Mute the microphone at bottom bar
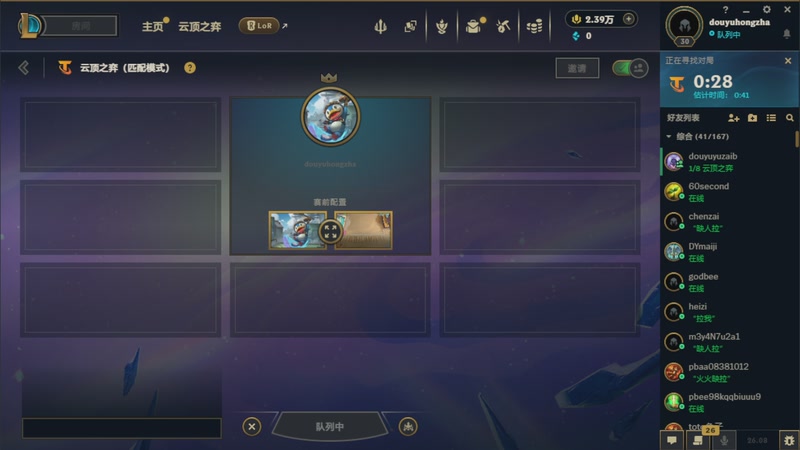 724,440
